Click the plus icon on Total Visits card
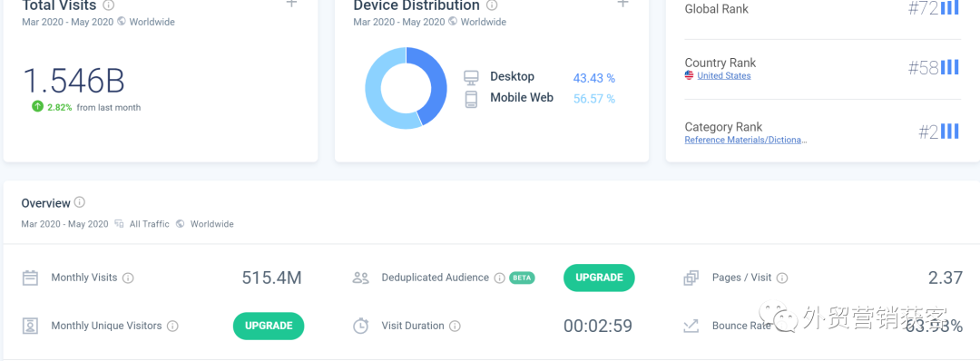Viewport: 980px width, 361px height. tap(291, 3)
